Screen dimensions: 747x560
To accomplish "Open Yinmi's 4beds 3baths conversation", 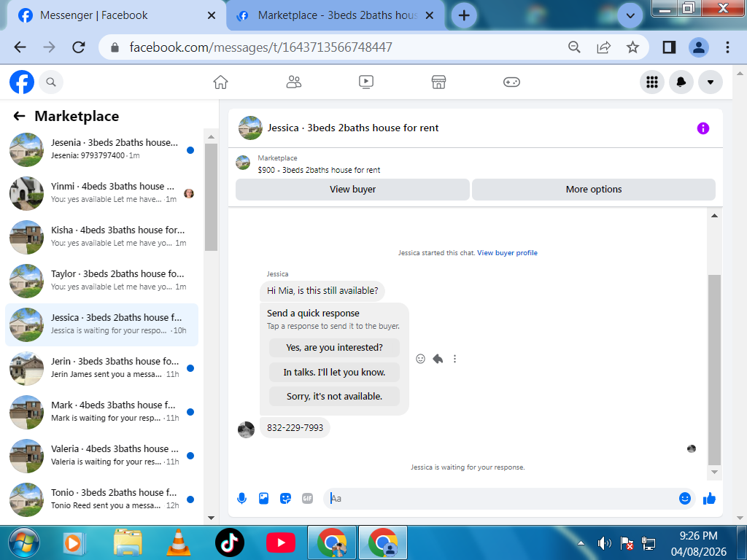I will point(101,193).
